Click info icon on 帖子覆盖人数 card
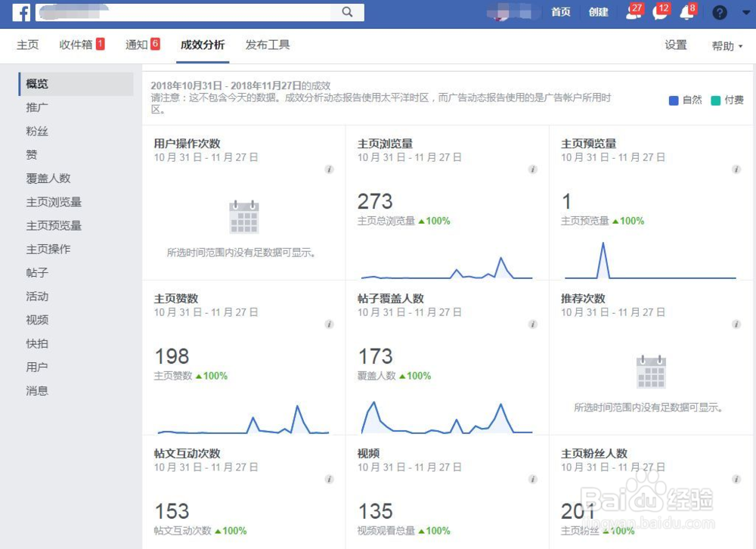 click(x=533, y=324)
